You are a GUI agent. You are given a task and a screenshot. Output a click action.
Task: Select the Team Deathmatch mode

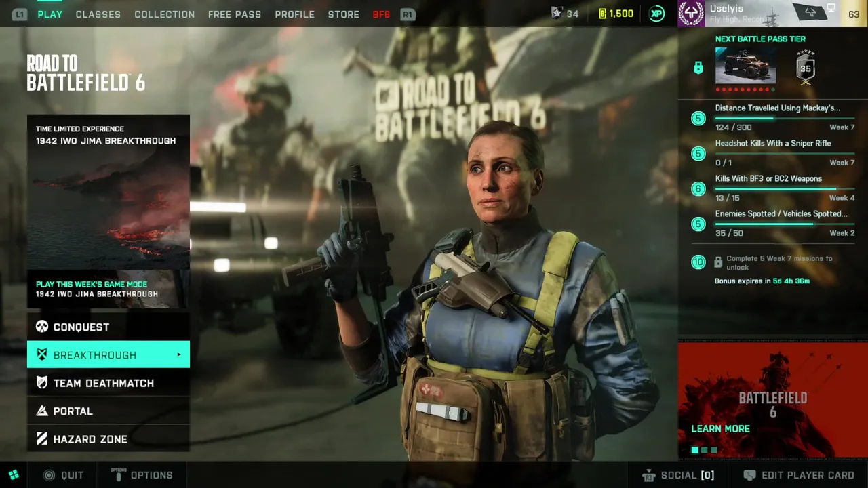pyautogui.click(x=108, y=383)
